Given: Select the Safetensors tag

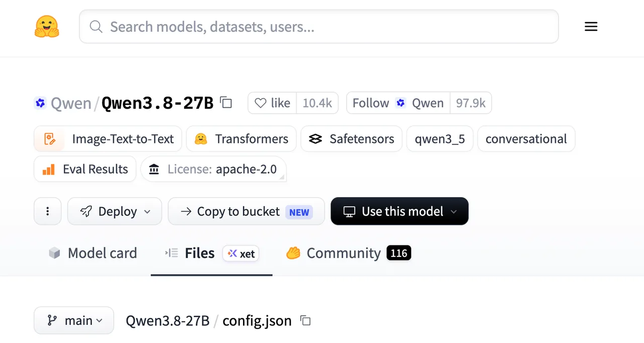Looking at the screenshot, I should tap(352, 139).
